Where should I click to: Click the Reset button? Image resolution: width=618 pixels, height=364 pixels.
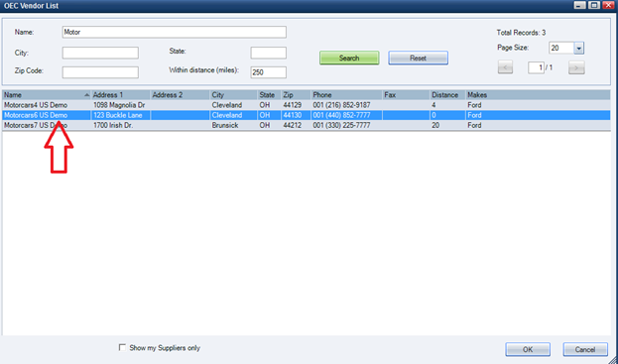(x=419, y=58)
